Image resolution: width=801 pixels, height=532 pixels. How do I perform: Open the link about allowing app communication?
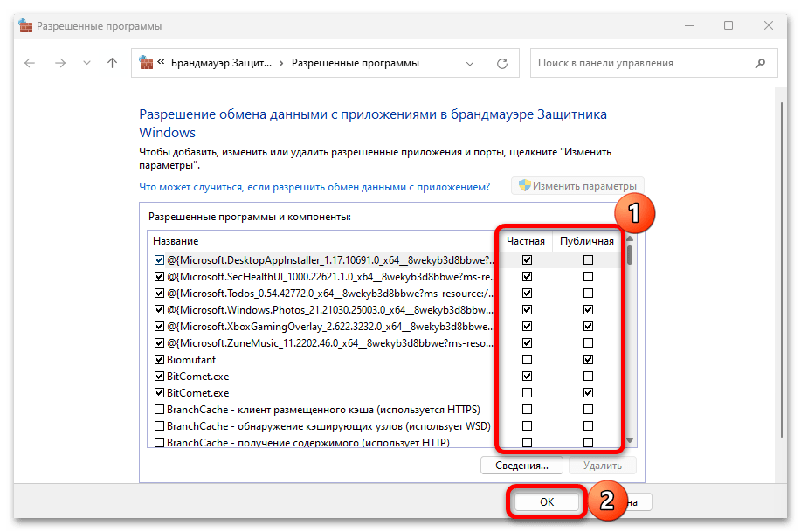tap(314, 187)
